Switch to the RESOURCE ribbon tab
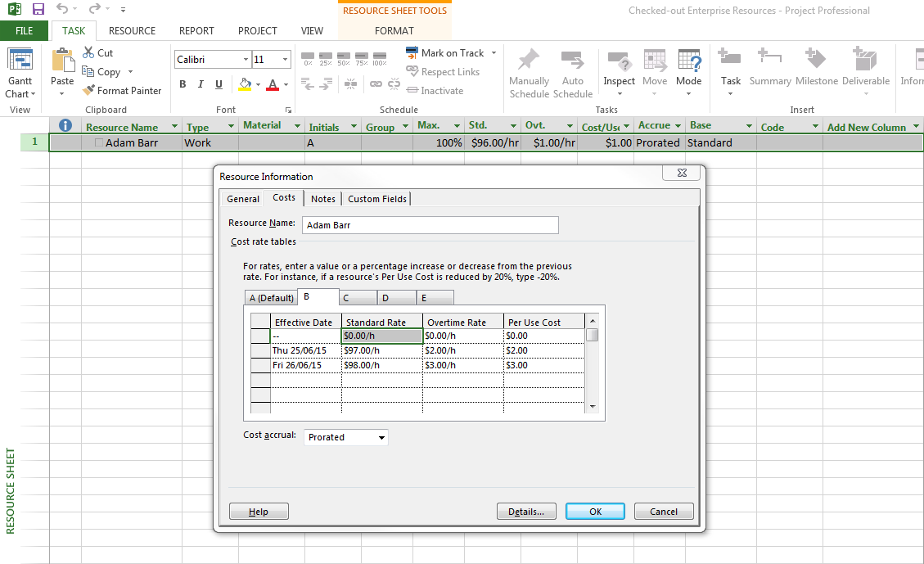 coord(132,30)
